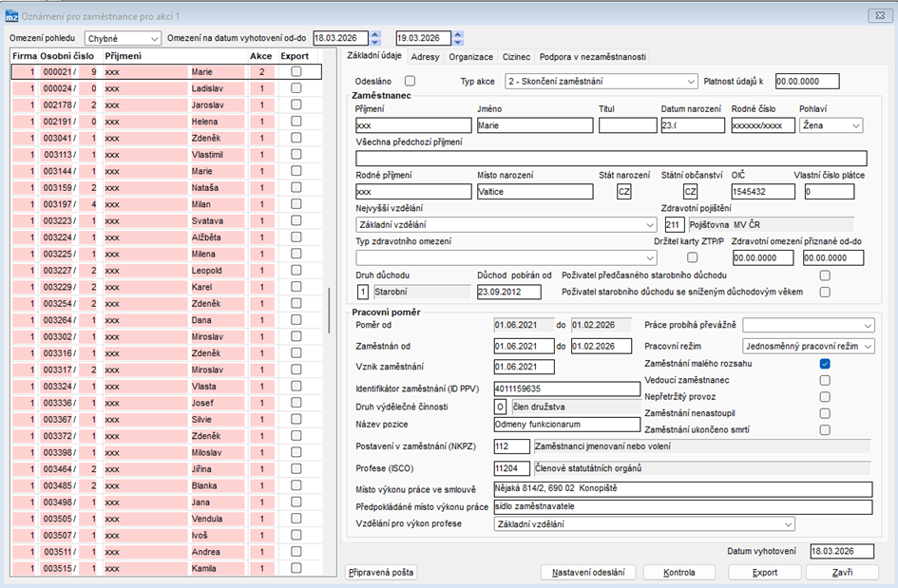Open Podpora v nezaměstnanosti tab

point(593,57)
